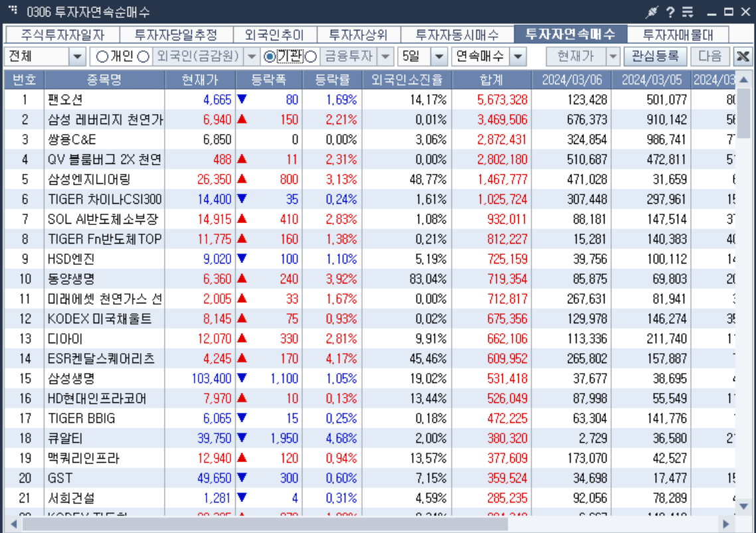The height and width of the screenshot is (533, 756).
Task: Sort by 합계 column header
Action: click(492, 80)
